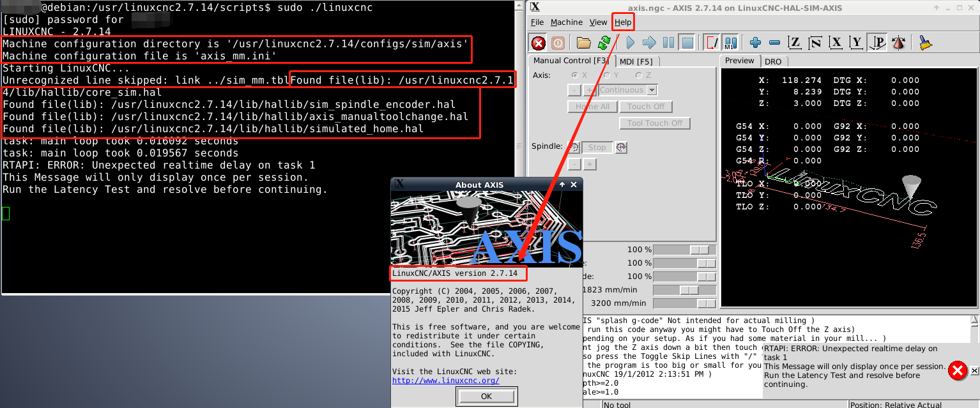The width and height of the screenshot is (980, 408).
Task: Run the program with the play icon
Action: 630,43
